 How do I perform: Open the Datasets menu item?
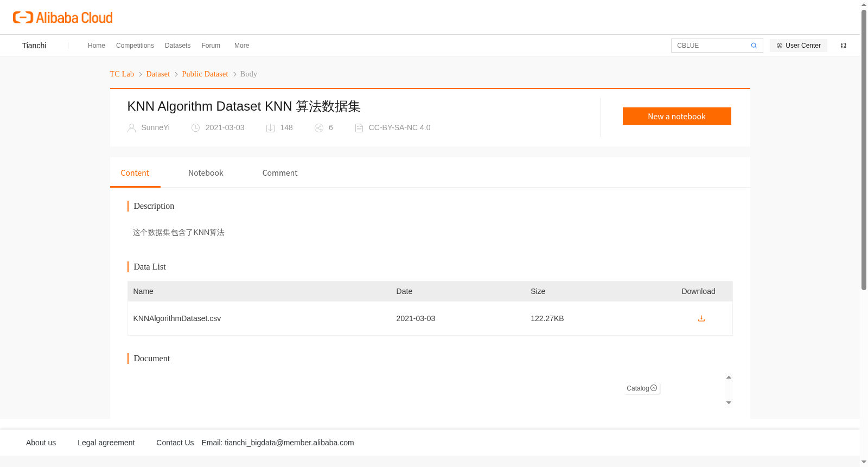(178, 46)
